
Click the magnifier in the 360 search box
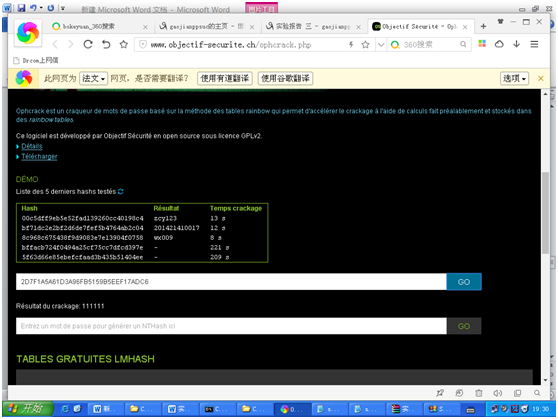(463, 44)
